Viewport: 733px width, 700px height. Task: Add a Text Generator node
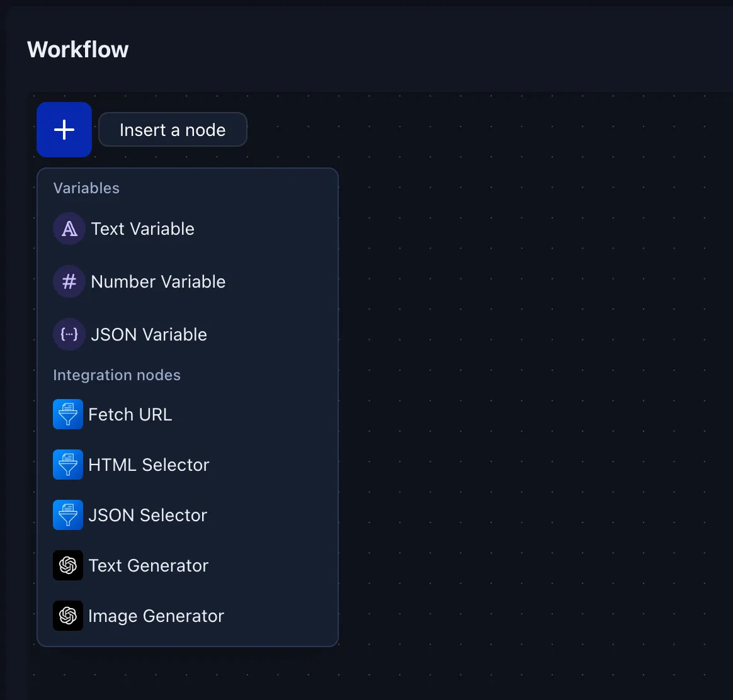(x=188, y=565)
